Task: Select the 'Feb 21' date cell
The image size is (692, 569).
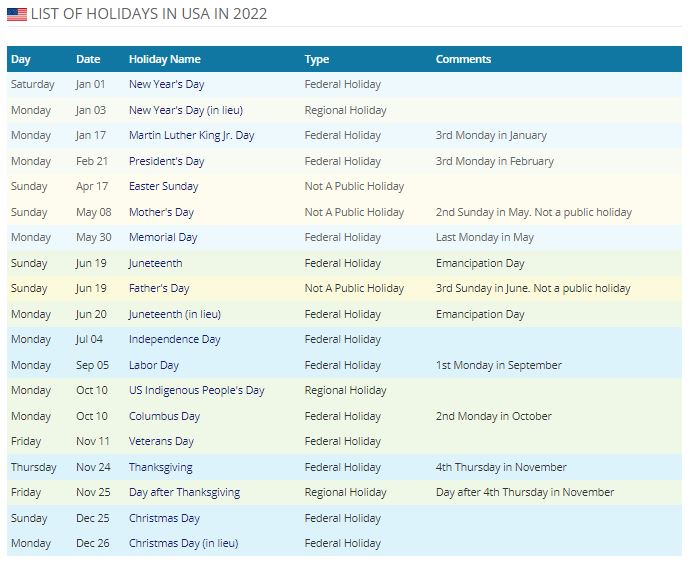Action: coord(92,161)
